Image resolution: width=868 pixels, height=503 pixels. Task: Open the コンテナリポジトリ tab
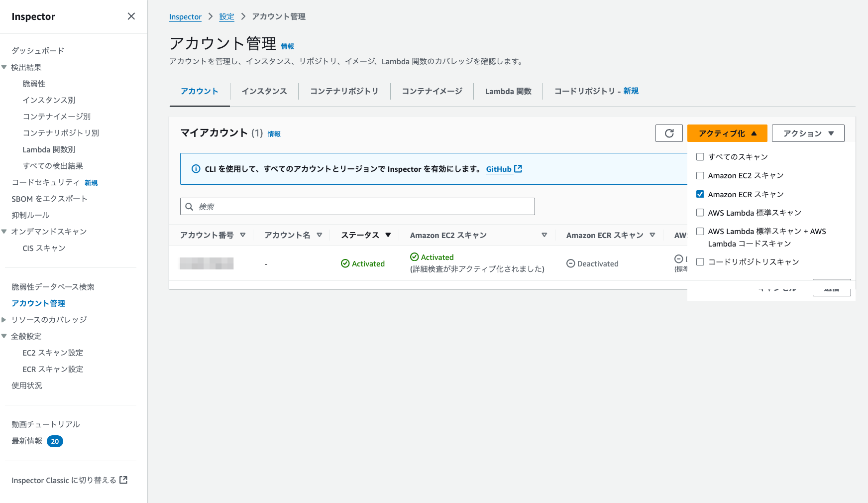344,91
